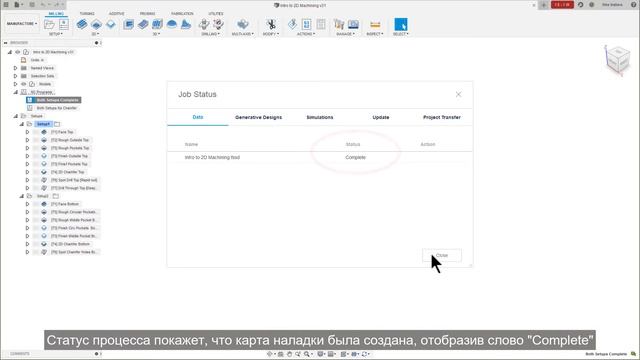Open the Update tab in Job Status
Viewport: 640px width, 360px height.
[x=380, y=117]
